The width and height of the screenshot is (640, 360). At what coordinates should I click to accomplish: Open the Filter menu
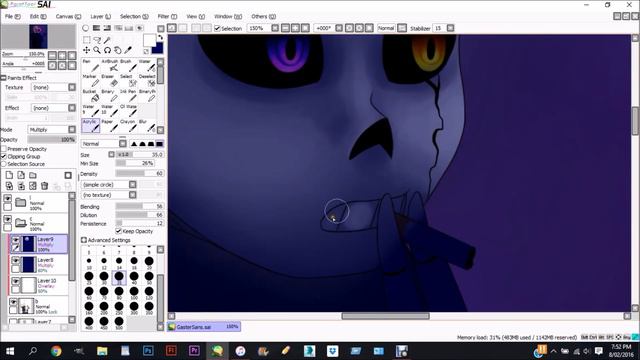167,16
